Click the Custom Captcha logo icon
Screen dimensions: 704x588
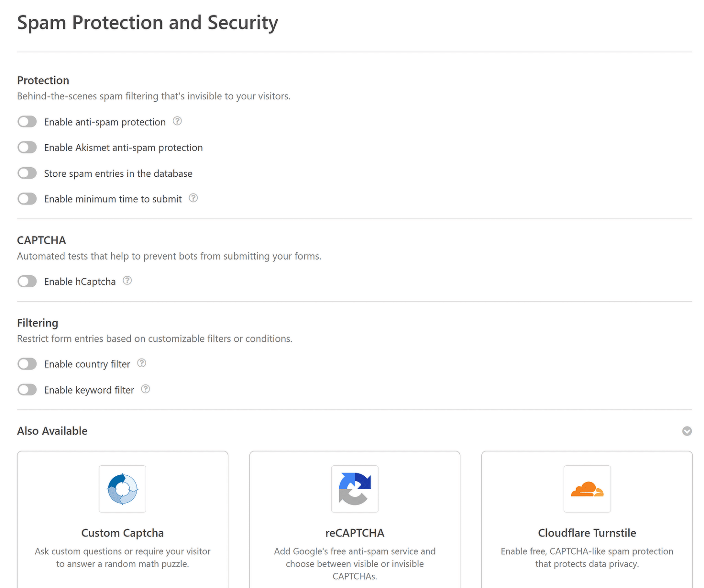[122, 489]
